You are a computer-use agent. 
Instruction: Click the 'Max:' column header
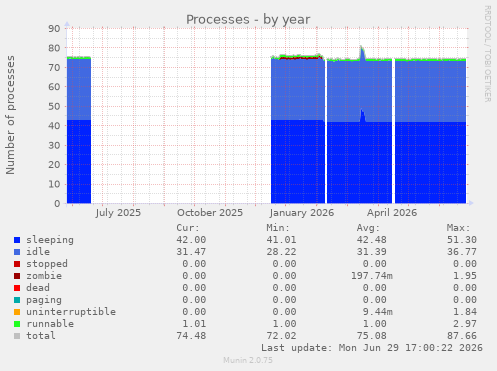coord(458,228)
